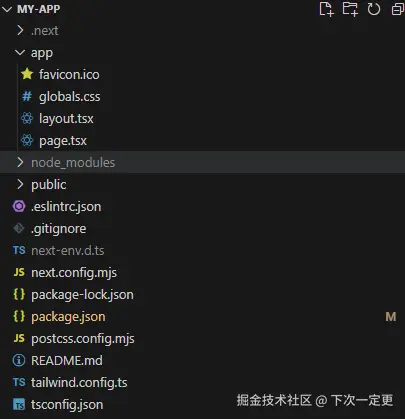Open package-lock.json file
The height and width of the screenshot is (419, 405).
(x=82, y=295)
